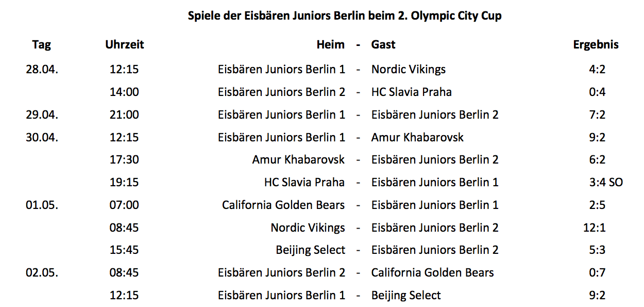Click the Heim column header

pos(331,45)
